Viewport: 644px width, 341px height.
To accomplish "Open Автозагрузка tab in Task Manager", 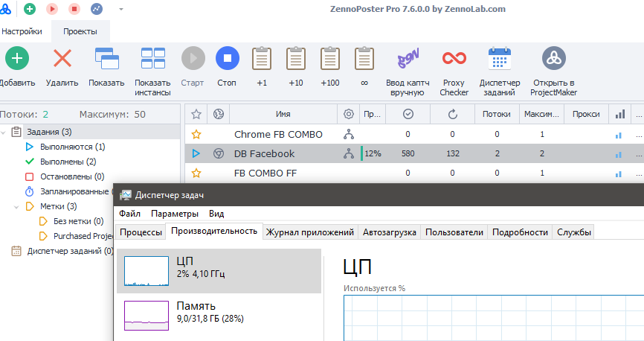I will coord(390,232).
